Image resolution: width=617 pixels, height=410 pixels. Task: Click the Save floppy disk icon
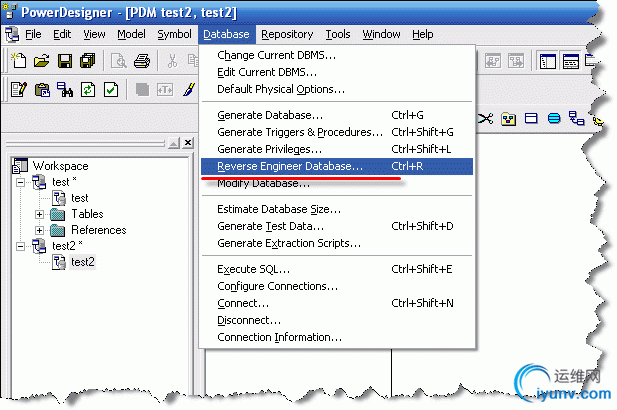tap(65, 61)
